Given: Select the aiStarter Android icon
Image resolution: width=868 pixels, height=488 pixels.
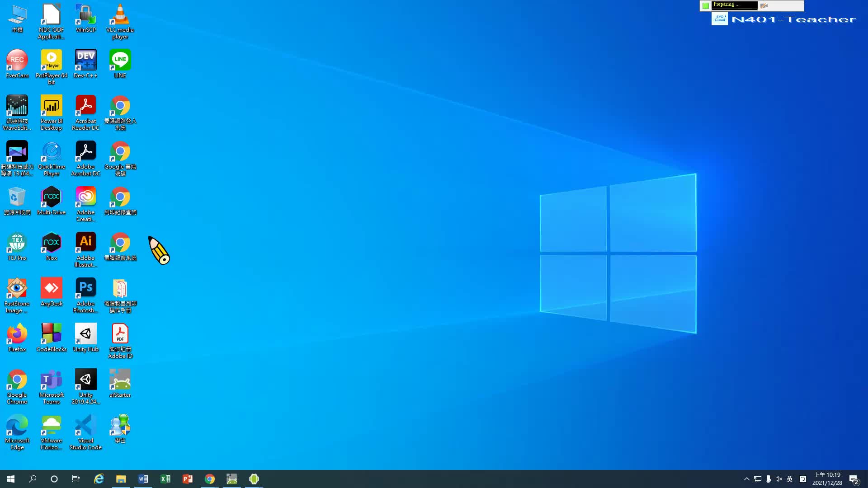Looking at the screenshot, I should pos(120,383).
